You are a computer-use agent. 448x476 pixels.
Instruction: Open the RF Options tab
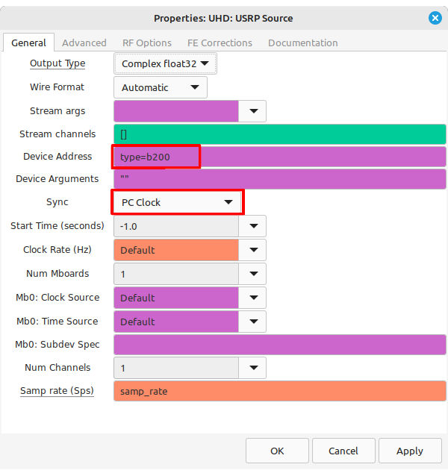tap(147, 43)
